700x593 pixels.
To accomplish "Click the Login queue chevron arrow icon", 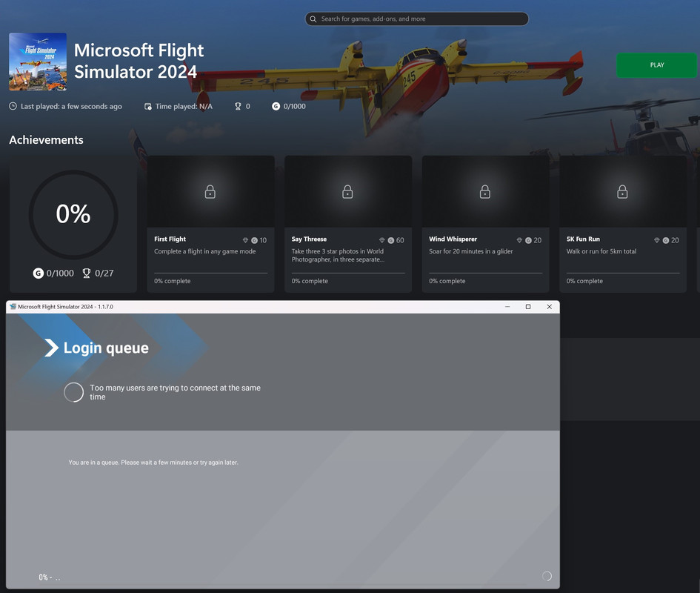I will (x=51, y=348).
